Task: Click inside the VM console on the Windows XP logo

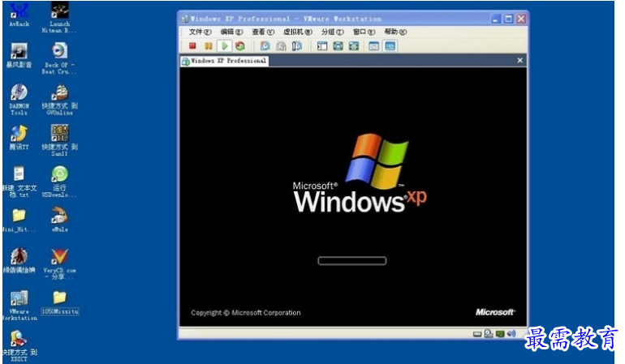Action: click(360, 173)
